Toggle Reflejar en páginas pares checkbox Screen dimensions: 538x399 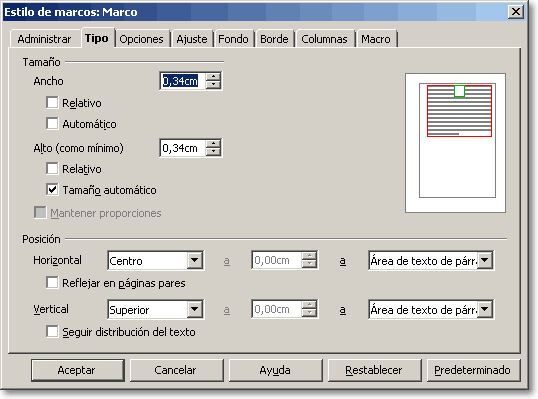[52, 283]
